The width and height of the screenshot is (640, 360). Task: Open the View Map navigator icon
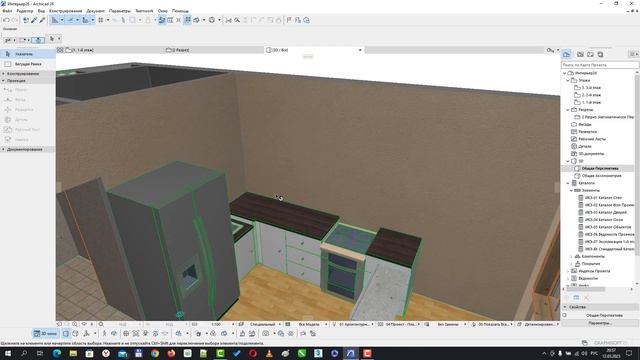point(580,54)
